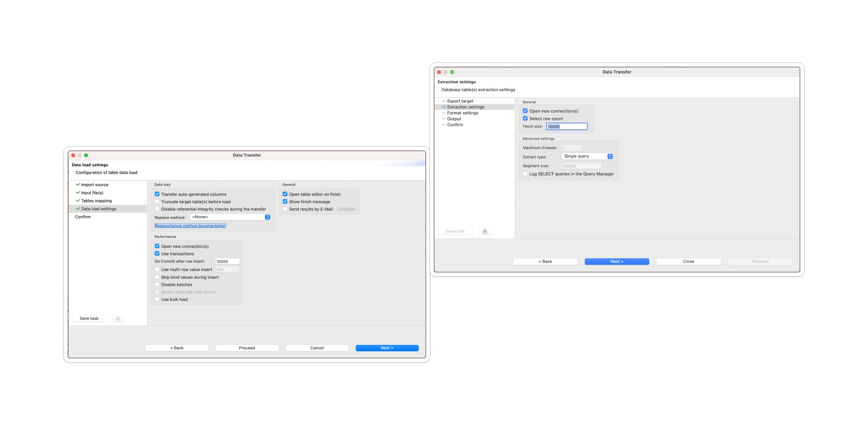Disable Show finish message
Screen dimensions: 868x427
(x=285, y=201)
